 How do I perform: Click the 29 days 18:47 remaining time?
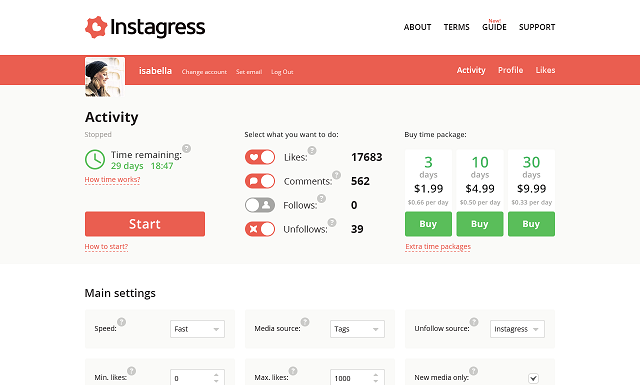coord(142,166)
